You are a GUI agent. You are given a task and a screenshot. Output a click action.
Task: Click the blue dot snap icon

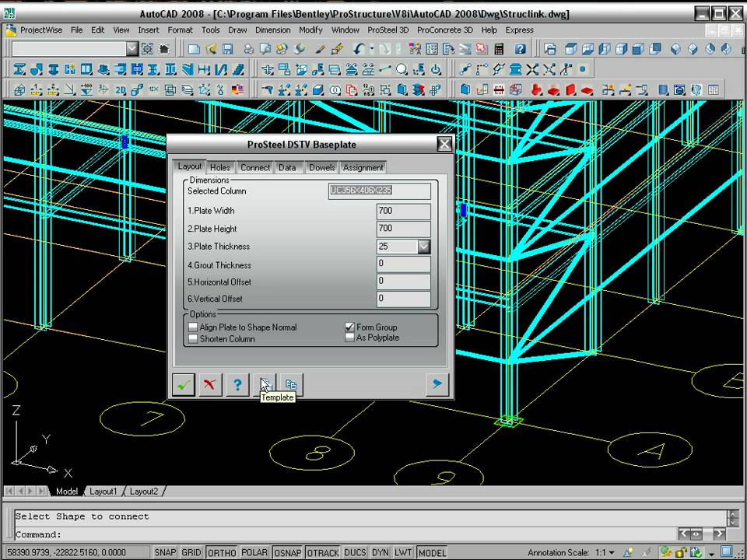[x=583, y=69]
